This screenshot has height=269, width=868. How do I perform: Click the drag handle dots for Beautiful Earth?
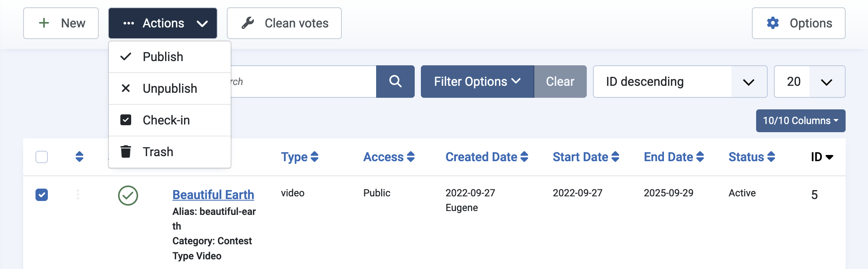pos(78,194)
